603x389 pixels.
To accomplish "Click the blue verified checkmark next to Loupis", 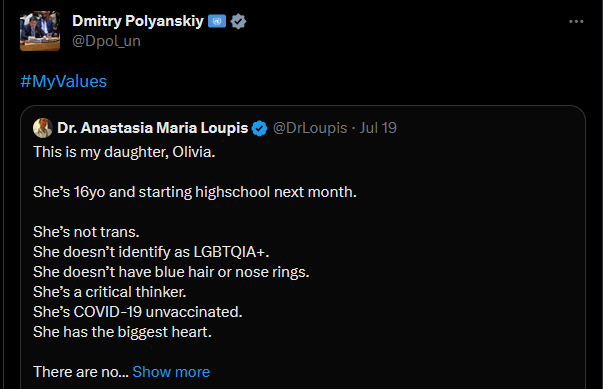I will tap(259, 128).
